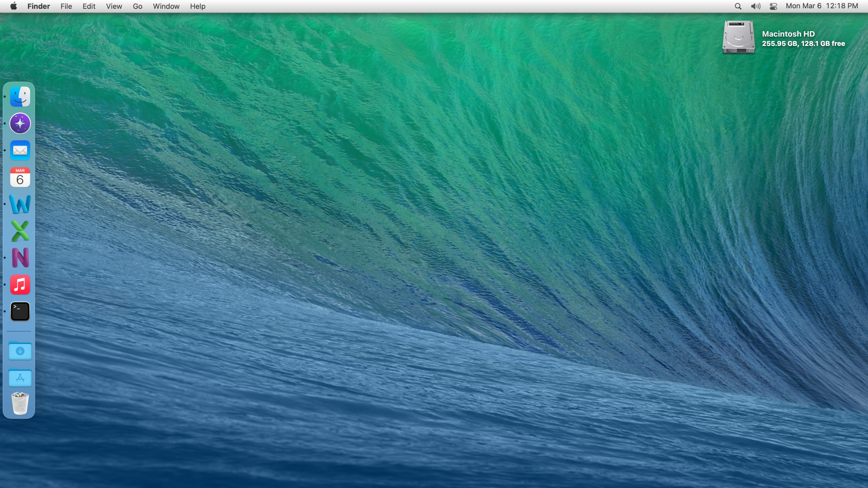
Task: Launch Terminal from the dock
Action: [x=20, y=311]
